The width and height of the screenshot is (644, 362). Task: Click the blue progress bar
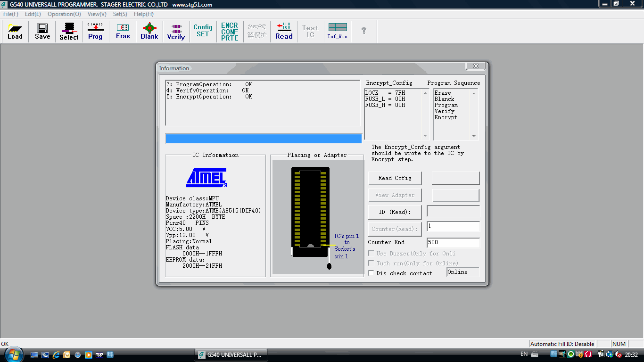[x=263, y=139]
